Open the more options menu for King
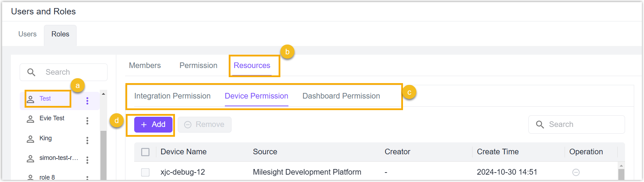 pos(87,140)
